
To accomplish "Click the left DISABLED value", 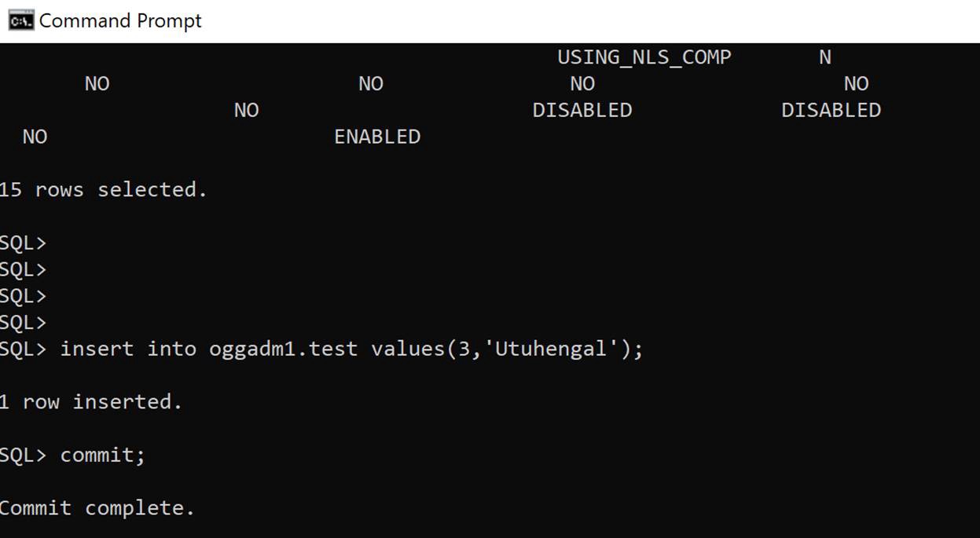I will coord(582,110).
